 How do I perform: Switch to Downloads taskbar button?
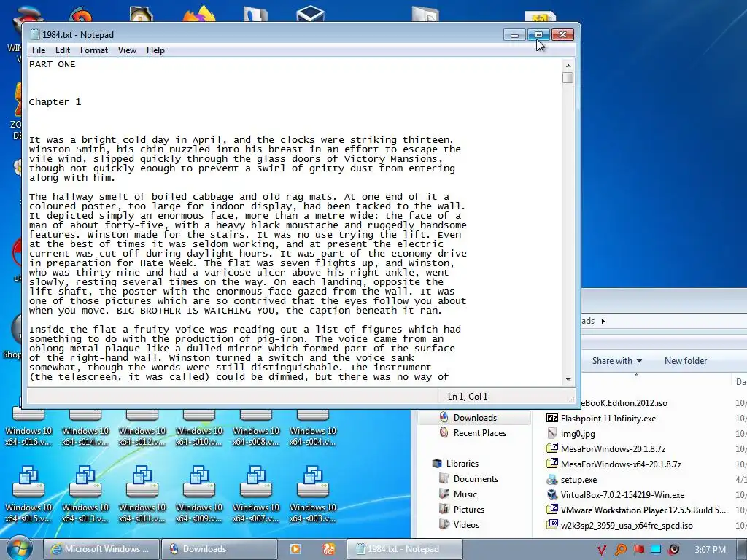[x=219, y=549]
